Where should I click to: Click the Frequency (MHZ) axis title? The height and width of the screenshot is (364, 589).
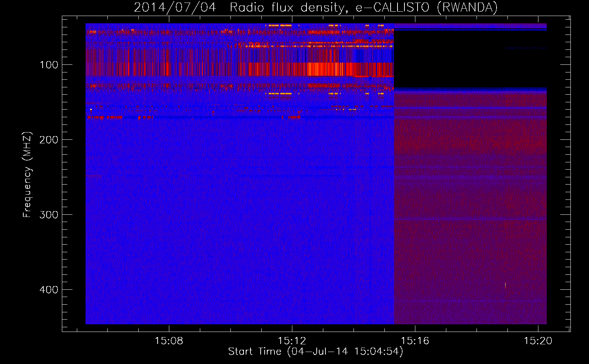coord(27,174)
